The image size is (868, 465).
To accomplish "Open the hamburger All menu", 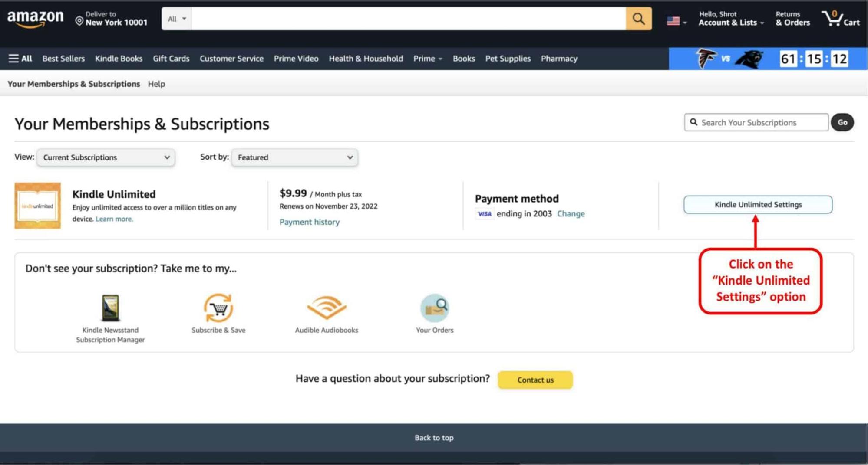I will (x=20, y=59).
